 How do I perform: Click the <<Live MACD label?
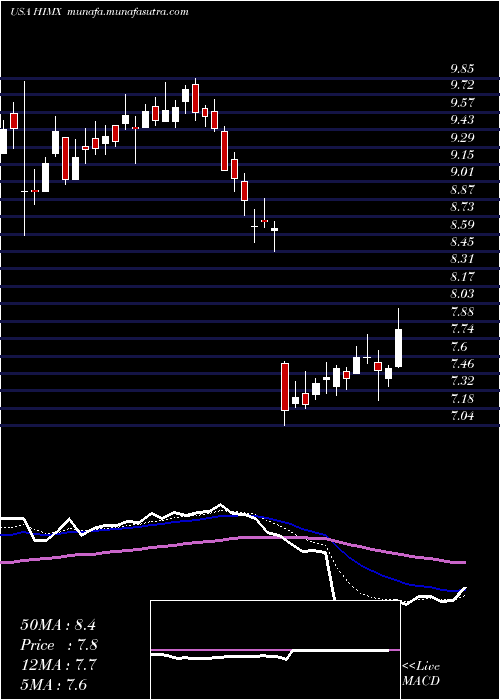(421, 674)
